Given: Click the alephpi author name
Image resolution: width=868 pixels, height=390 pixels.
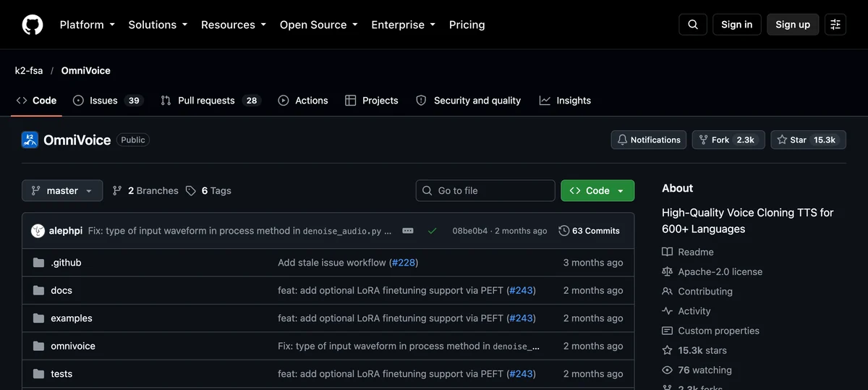Looking at the screenshot, I should pyautogui.click(x=67, y=231).
